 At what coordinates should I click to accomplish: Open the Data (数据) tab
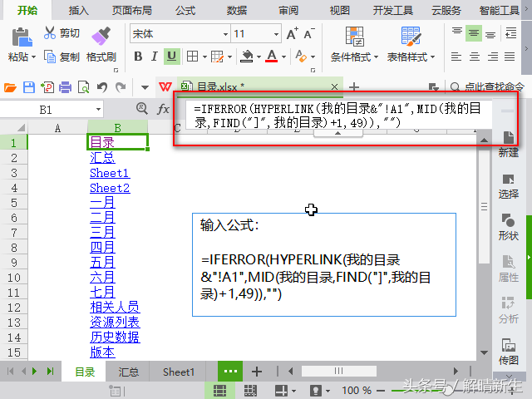coord(237,10)
